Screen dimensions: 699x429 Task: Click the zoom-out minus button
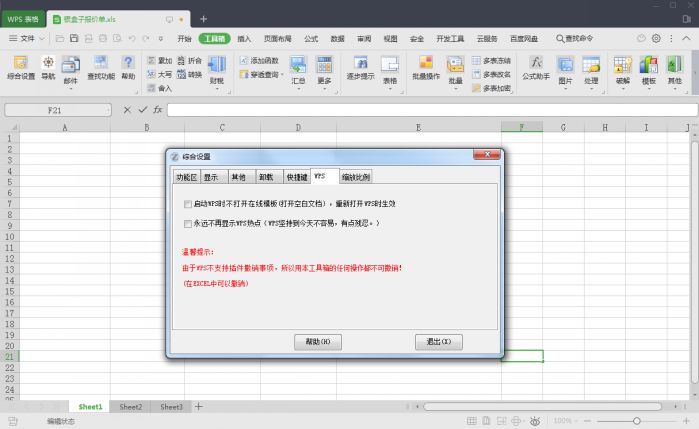[587, 421]
